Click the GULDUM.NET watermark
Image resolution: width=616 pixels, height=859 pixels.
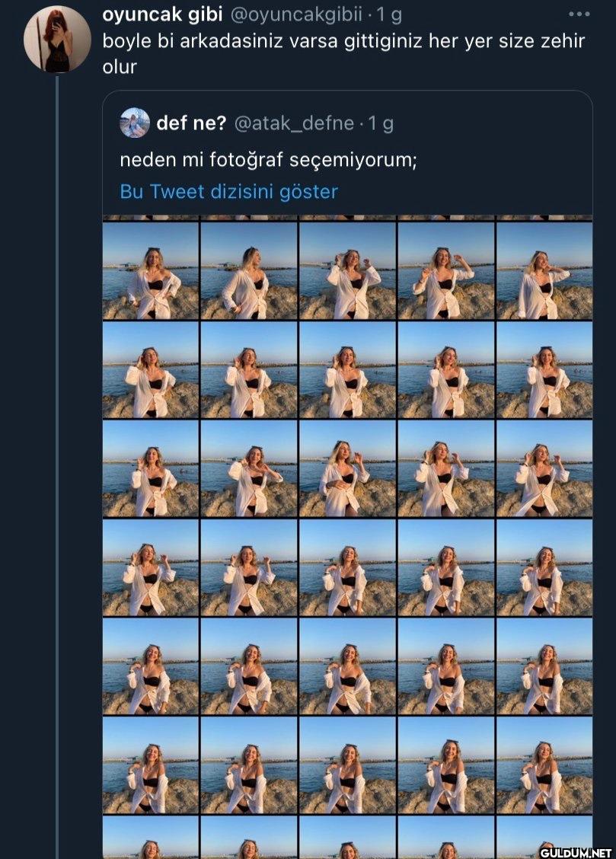pos(576,848)
